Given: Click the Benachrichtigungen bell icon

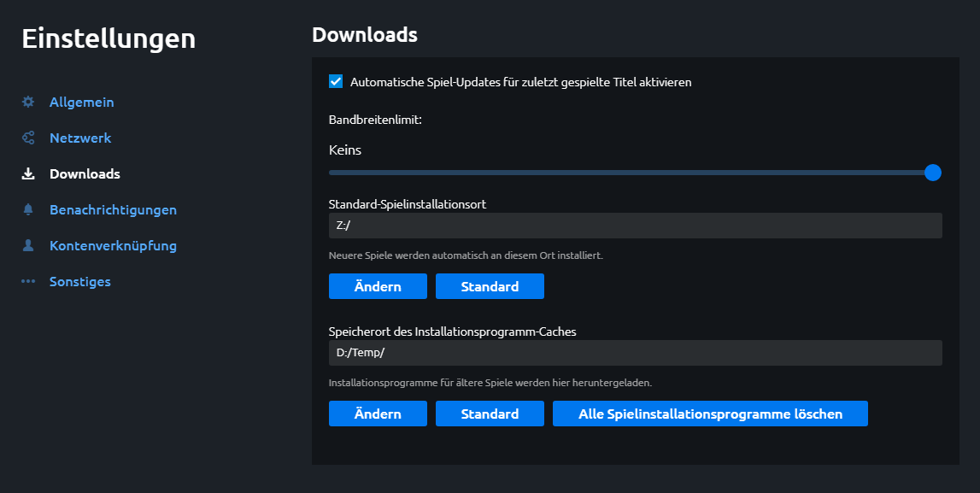Looking at the screenshot, I should [x=28, y=210].
